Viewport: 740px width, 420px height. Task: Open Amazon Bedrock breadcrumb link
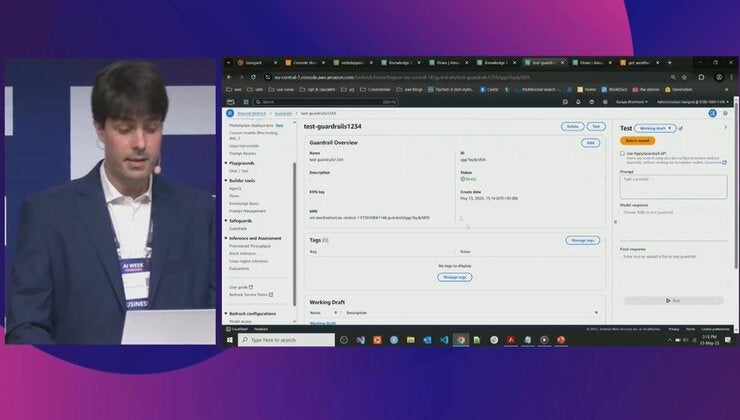(252, 113)
